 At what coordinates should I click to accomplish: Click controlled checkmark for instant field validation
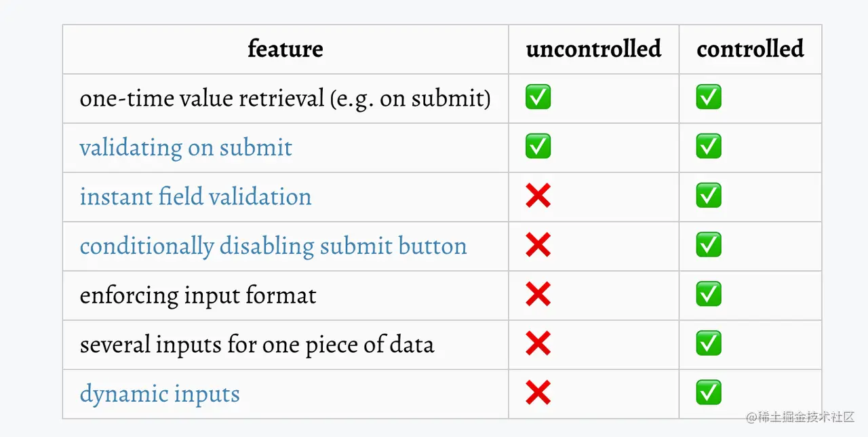pyautogui.click(x=709, y=195)
